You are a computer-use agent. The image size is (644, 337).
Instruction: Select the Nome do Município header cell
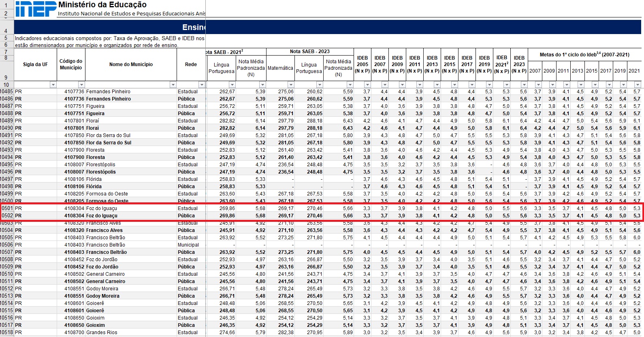click(131, 64)
